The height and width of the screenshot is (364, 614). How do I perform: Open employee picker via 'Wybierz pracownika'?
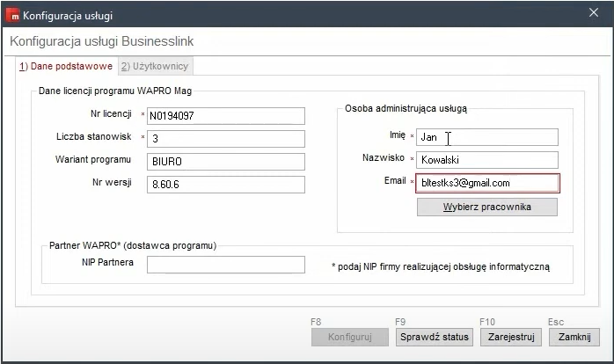[487, 207]
